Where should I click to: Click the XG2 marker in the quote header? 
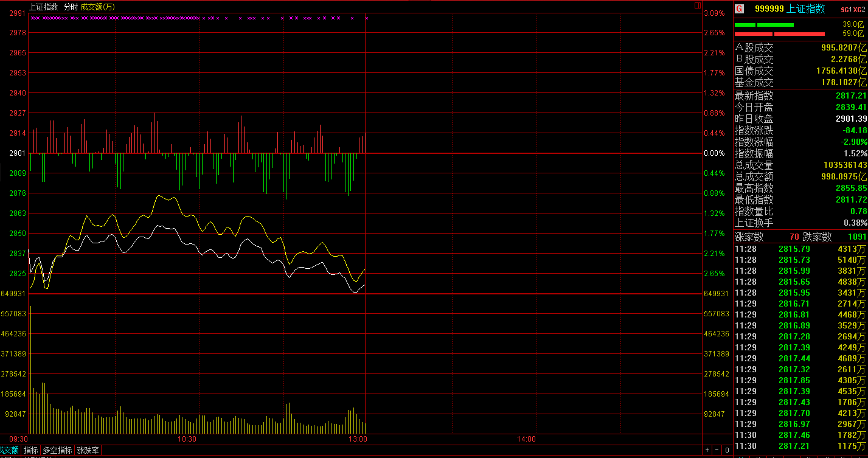858,9
